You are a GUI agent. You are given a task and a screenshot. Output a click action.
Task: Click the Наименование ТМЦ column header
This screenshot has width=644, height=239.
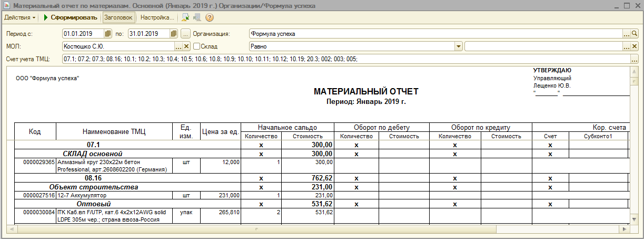pos(114,131)
